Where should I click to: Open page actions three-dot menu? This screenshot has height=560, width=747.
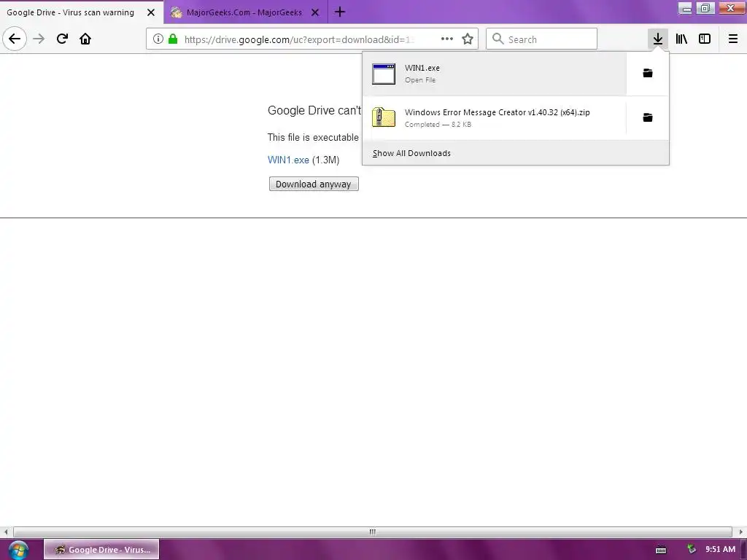click(x=447, y=39)
